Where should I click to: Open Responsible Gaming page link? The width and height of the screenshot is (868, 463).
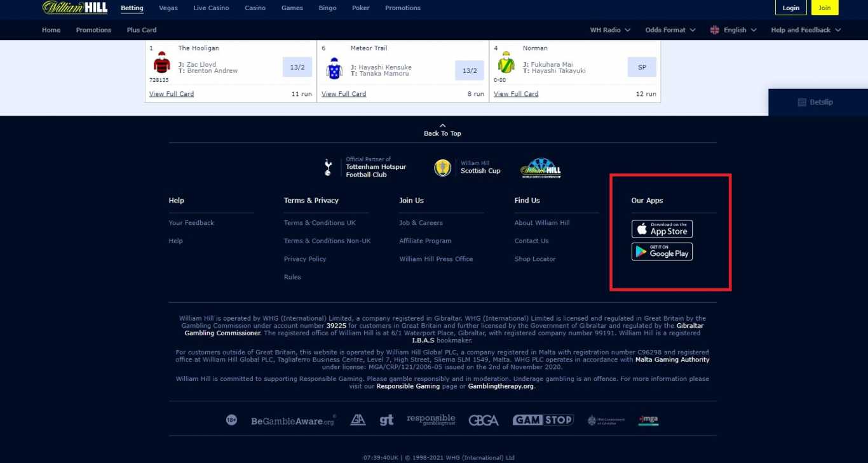tap(408, 386)
